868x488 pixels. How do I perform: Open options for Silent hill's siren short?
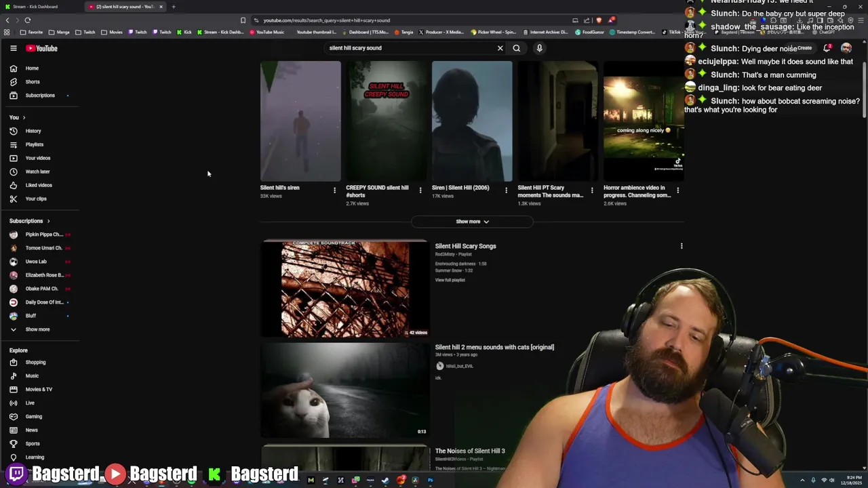(334, 190)
